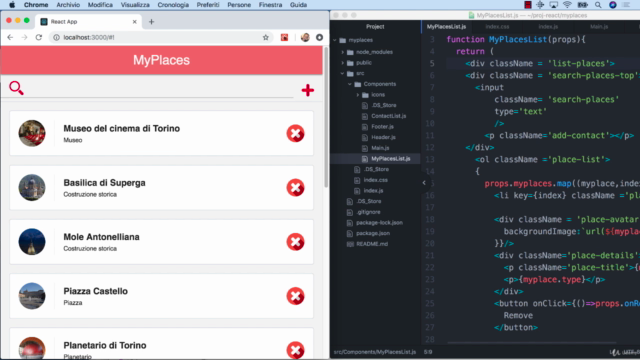View site information icon in address bar
640x360 pixels.
click(x=56, y=38)
